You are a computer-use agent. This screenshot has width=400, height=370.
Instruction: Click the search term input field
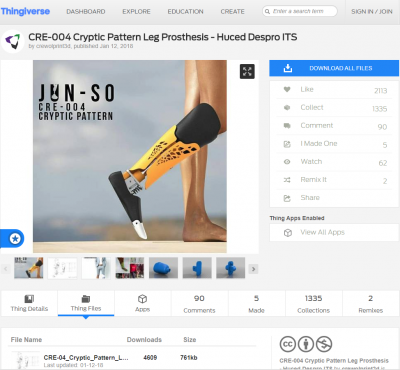(x=300, y=11)
